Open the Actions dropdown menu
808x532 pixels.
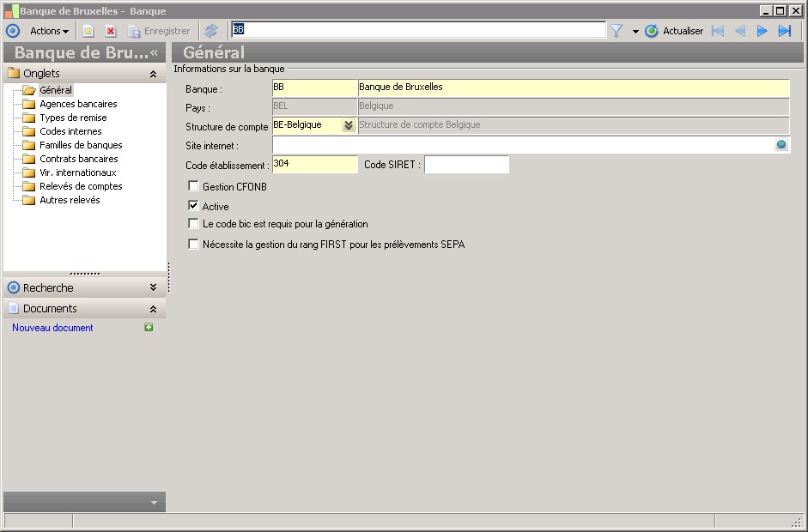click(x=49, y=31)
